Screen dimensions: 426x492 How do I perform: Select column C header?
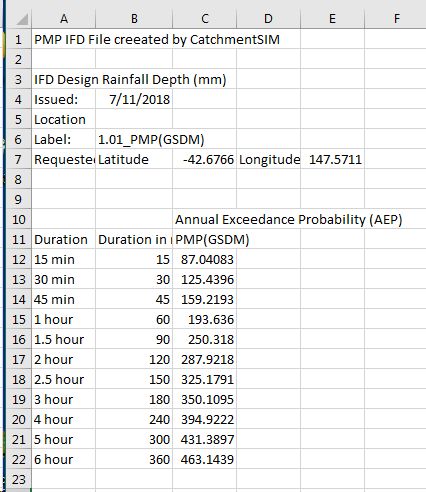[x=205, y=19]
